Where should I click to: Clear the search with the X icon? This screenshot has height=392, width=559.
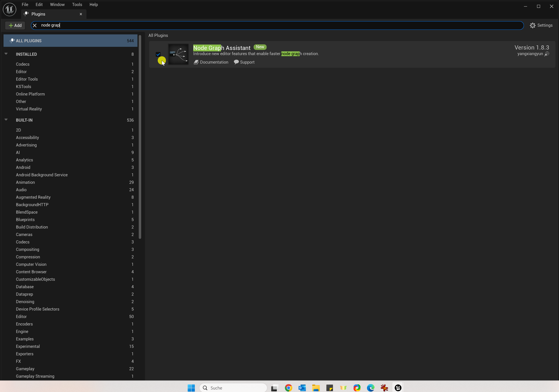pyautogui.click(x=35, y=25)
